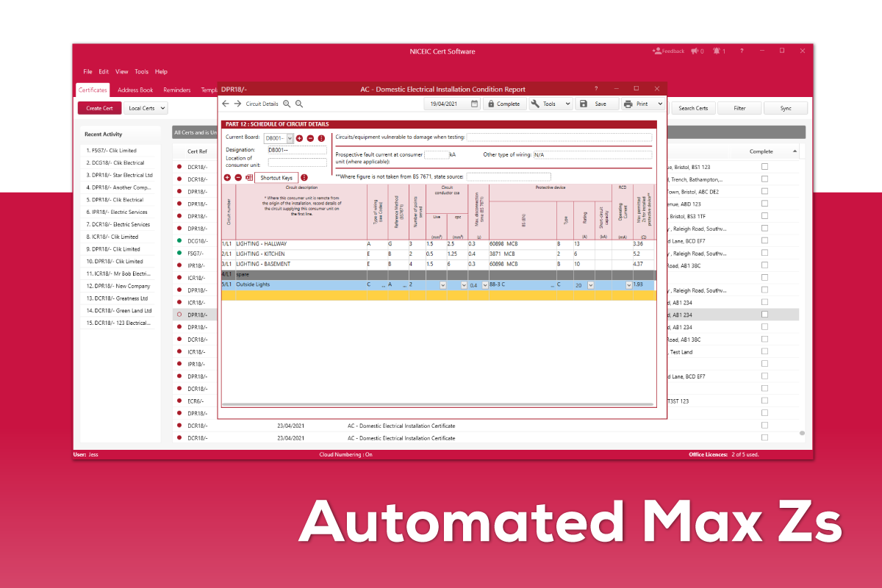Remove a circuit using the minus icon

(x=237, y=177)
